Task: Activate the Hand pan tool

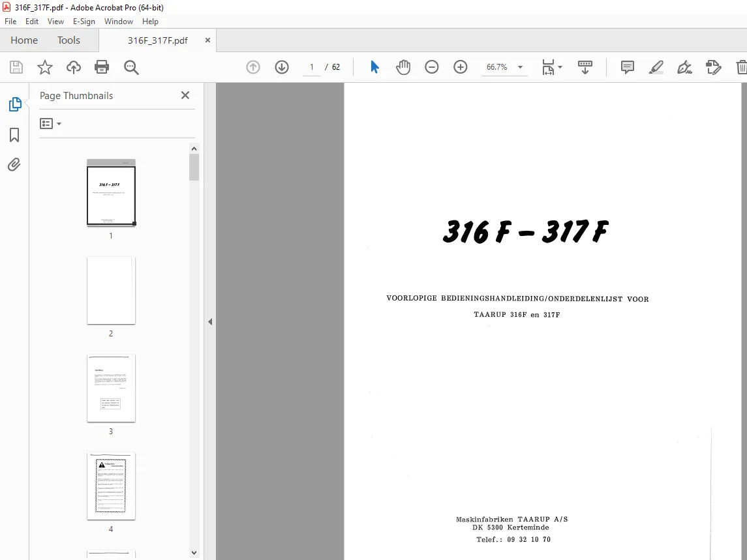Action: 403,67
